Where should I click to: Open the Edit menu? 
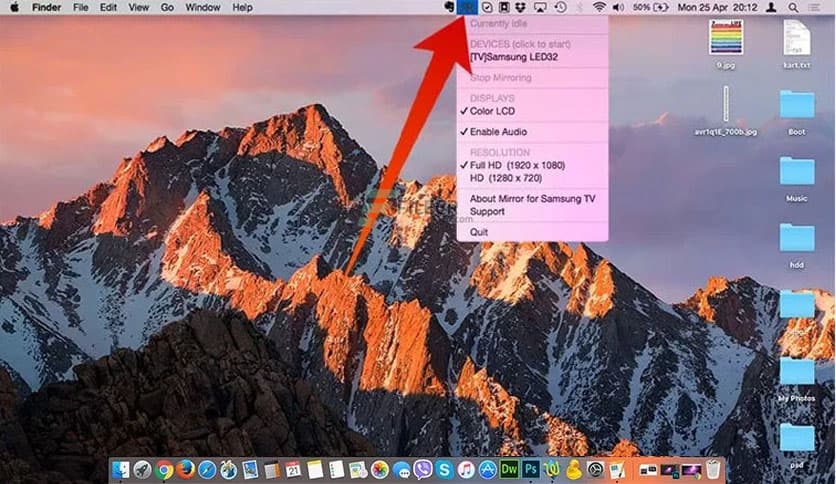coord(108,7)
